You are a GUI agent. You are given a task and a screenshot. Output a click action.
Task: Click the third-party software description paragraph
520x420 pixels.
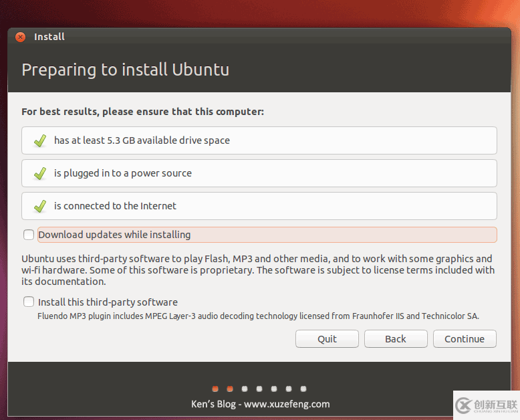pos(258,270)
